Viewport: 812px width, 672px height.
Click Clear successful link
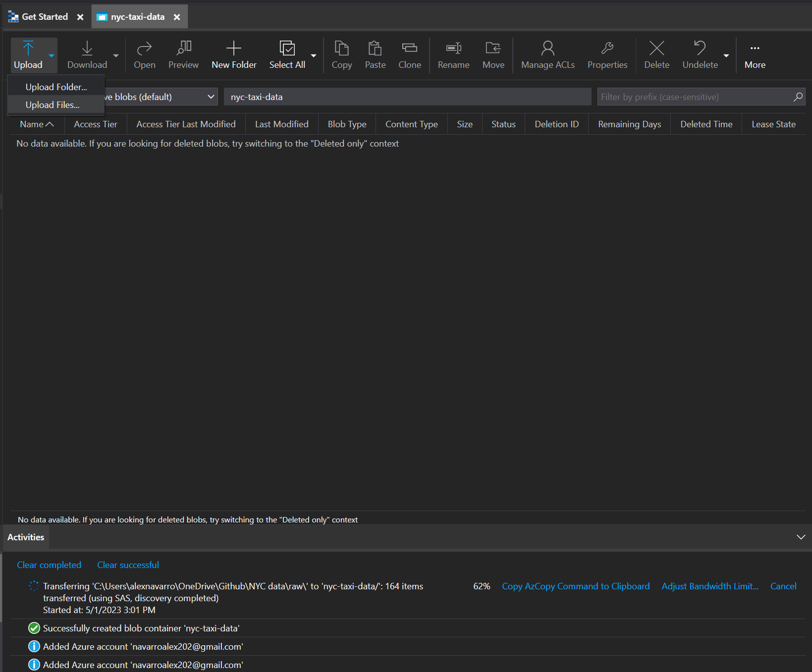(x=128, y=565)
